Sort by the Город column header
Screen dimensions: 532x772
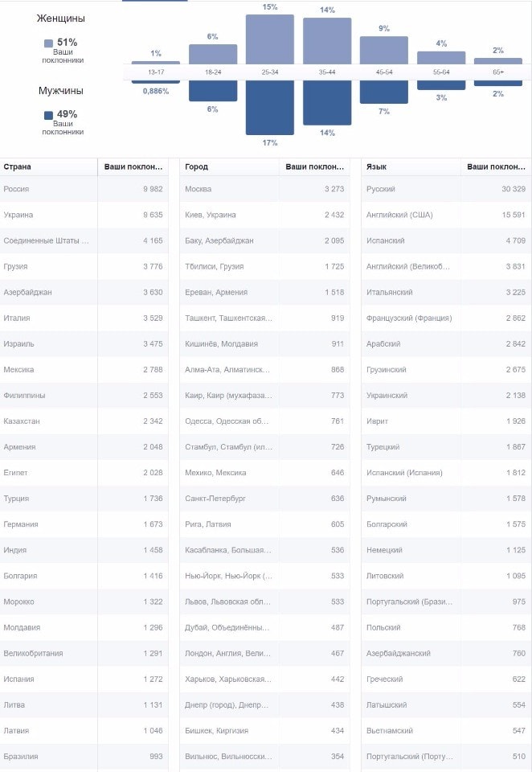point(196,167)
